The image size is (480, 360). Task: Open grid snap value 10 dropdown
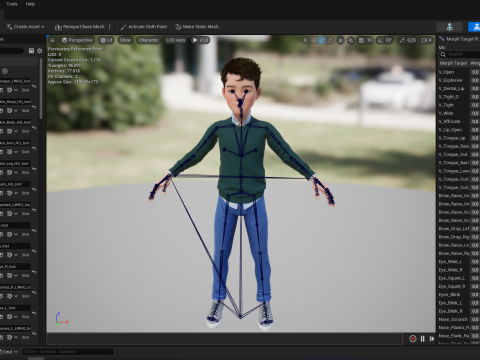coord(369,40)
